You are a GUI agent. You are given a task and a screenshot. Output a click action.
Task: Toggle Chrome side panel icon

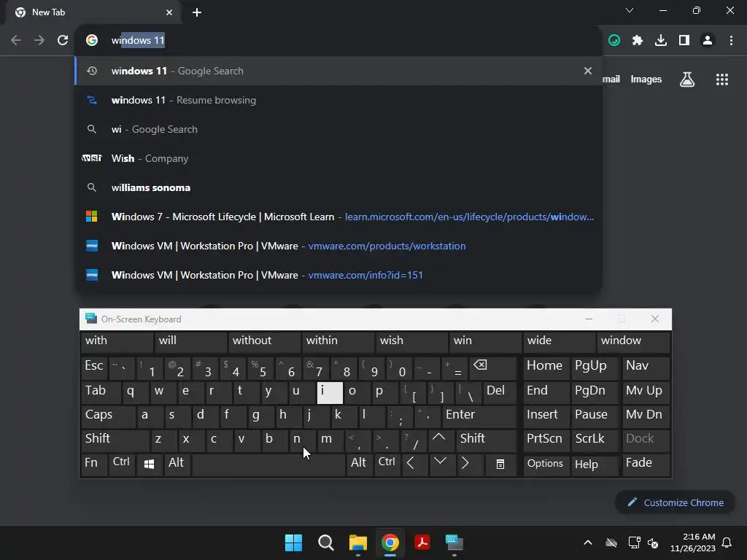click(684, 41)
